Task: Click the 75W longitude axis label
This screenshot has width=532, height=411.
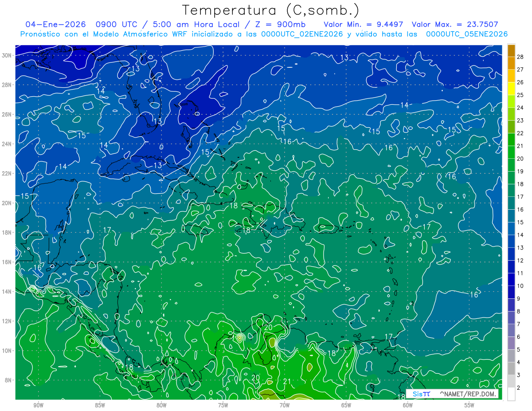Action: 223,405
